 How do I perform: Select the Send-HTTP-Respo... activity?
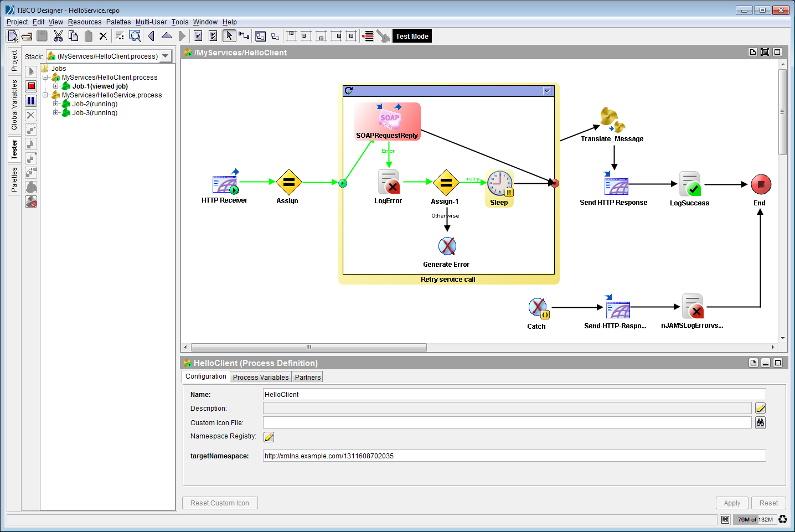click(x=616, y=312)
